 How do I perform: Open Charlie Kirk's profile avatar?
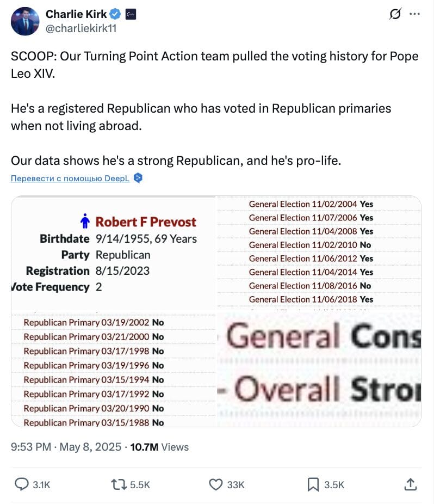pyautogui.click(x=25, y=21)
